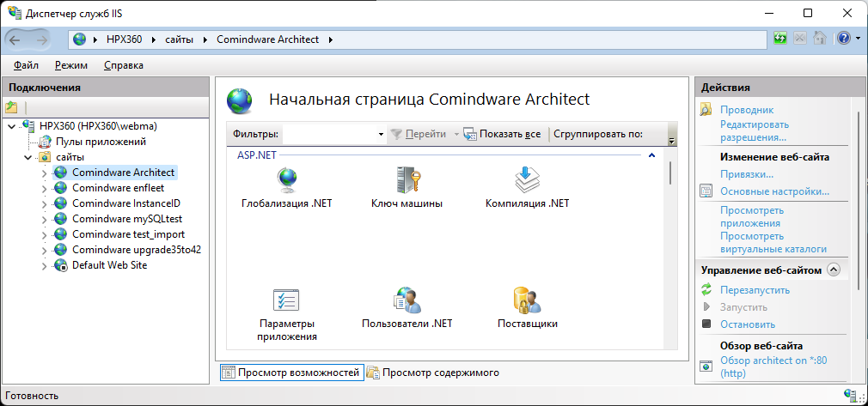Click Default Web Site stopped globe icon
Viewport: 868px width, 406px height.
click(x=61, y=265)
